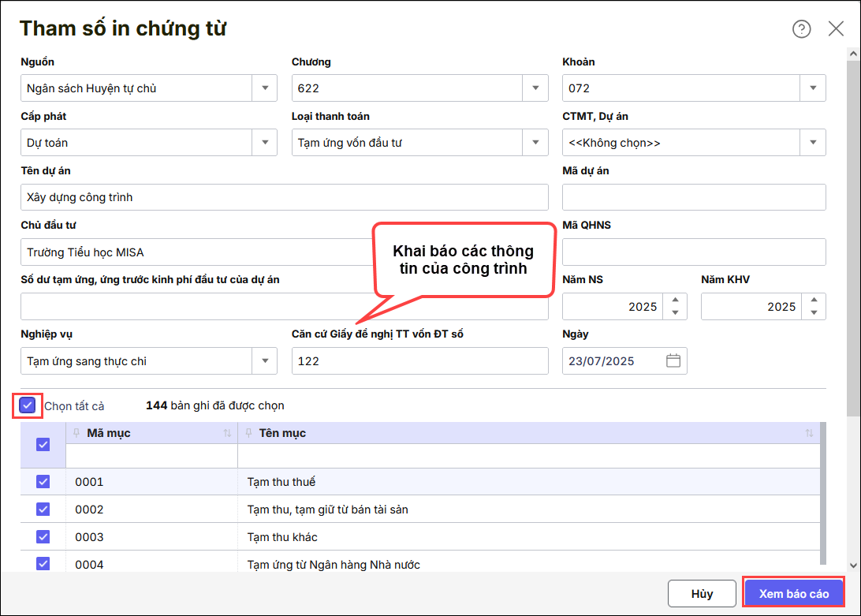Click the Mã dự án input field

click(x=694, y=197)
